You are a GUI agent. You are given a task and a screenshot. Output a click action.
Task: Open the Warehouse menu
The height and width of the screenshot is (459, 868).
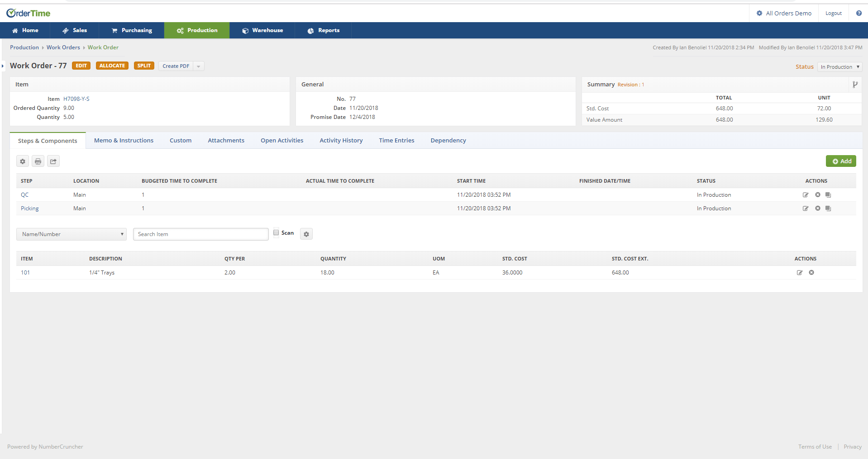click(262, 30)
